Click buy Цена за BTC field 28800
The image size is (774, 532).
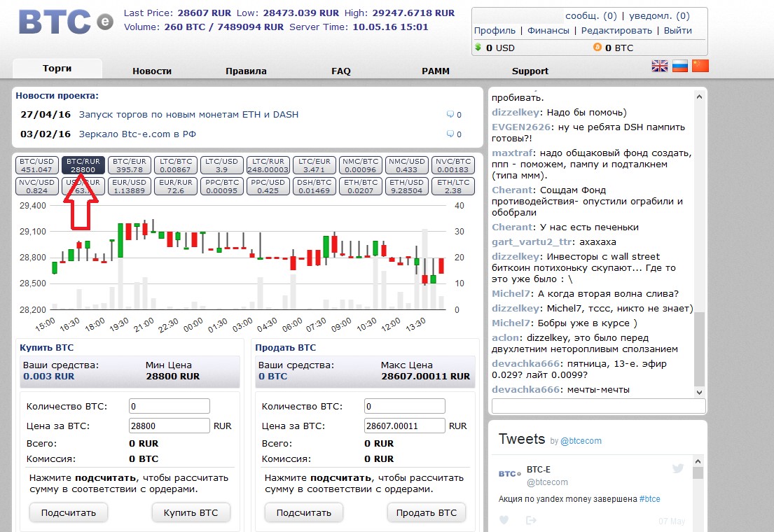click(170, 426)
